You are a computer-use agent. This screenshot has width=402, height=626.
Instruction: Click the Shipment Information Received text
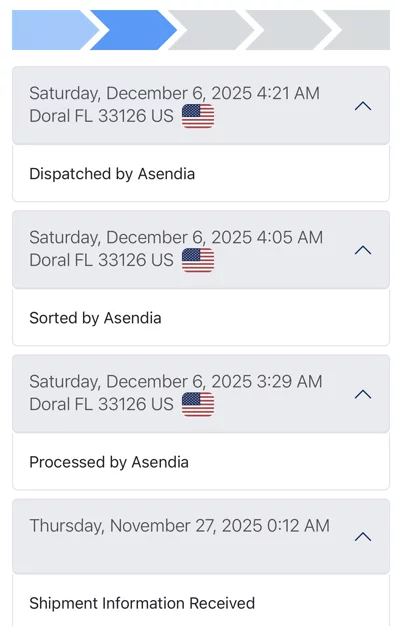[142, 603]
